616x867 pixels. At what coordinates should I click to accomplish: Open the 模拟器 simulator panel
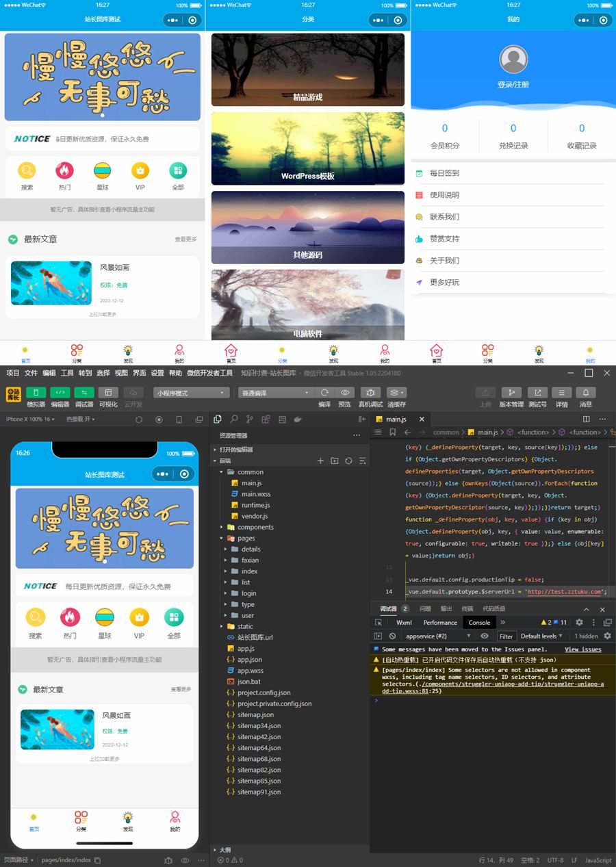pos(36,393)
